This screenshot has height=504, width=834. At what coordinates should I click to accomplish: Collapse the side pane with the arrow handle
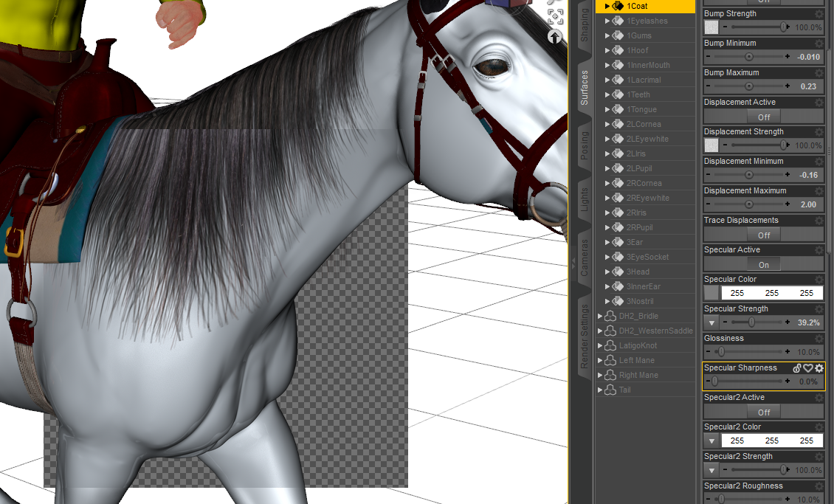point(573,262)
